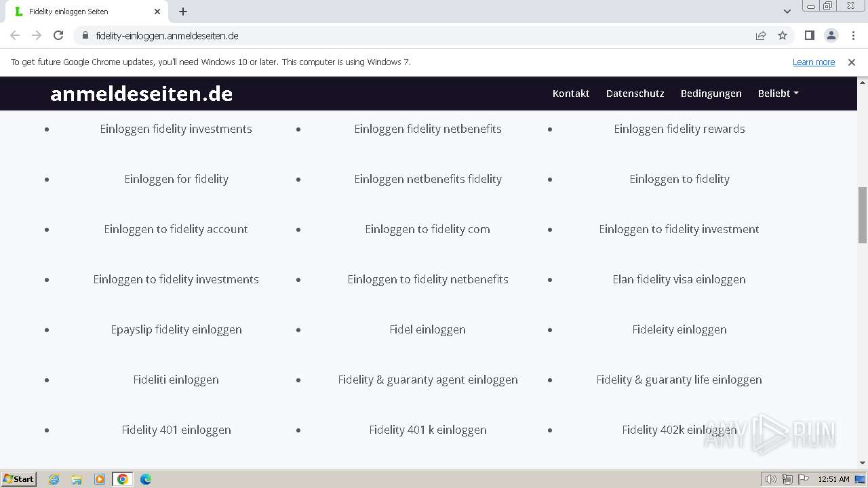Adjust volume via tray speaker icon
868x488 pixels.
tap(770, 479)
